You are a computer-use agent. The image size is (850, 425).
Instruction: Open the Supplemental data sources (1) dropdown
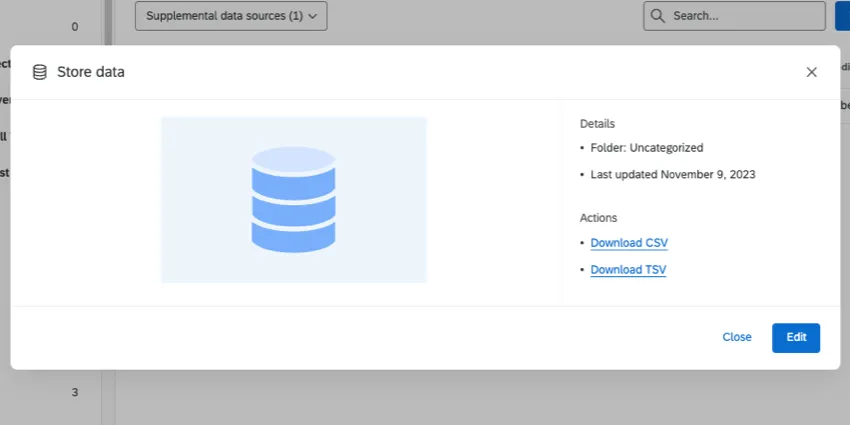(x=231, y=16)
